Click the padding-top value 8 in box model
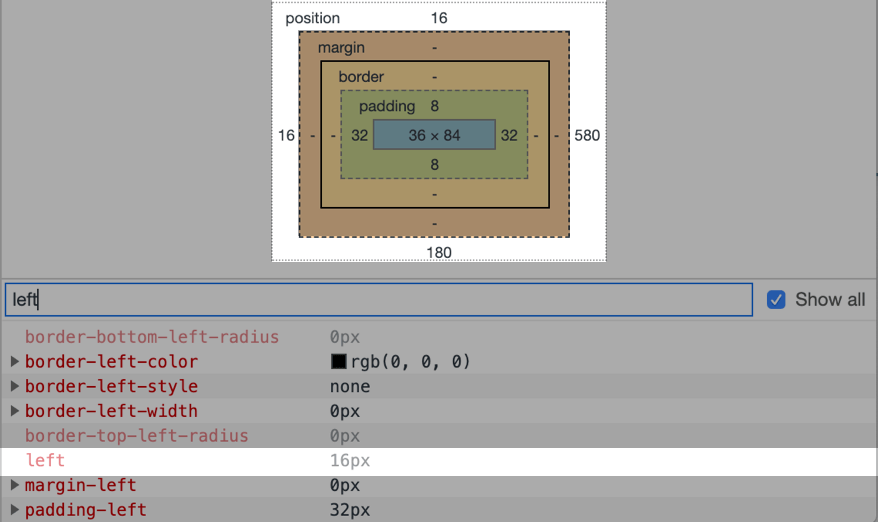The image size is (878, 522). [434, 106]
